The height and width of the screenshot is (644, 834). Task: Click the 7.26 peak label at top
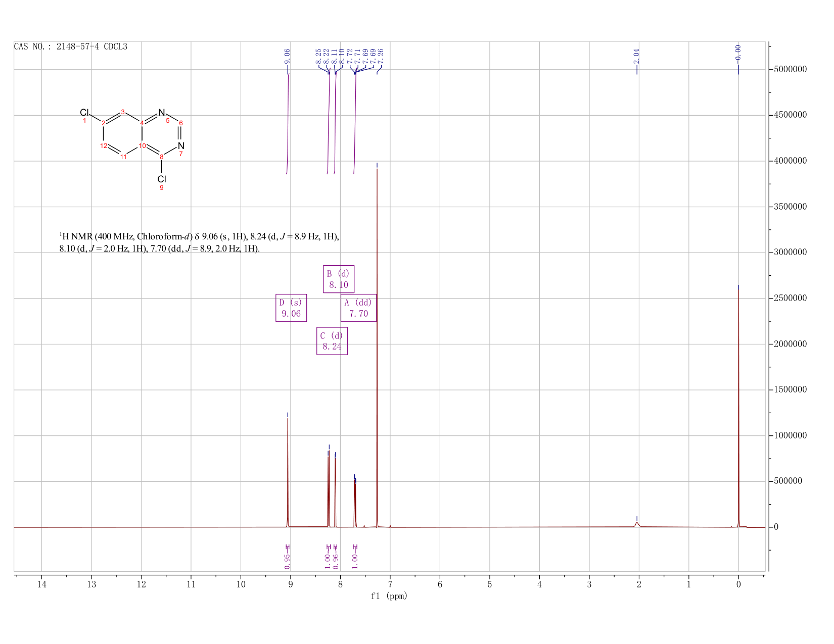click(x=381, y=56)
